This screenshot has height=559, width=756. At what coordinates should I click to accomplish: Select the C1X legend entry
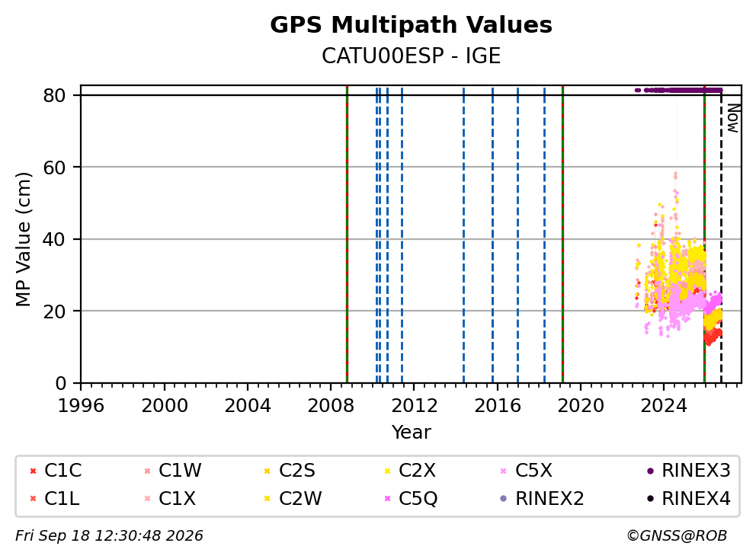pyautogui.click(x=171, y=499)
